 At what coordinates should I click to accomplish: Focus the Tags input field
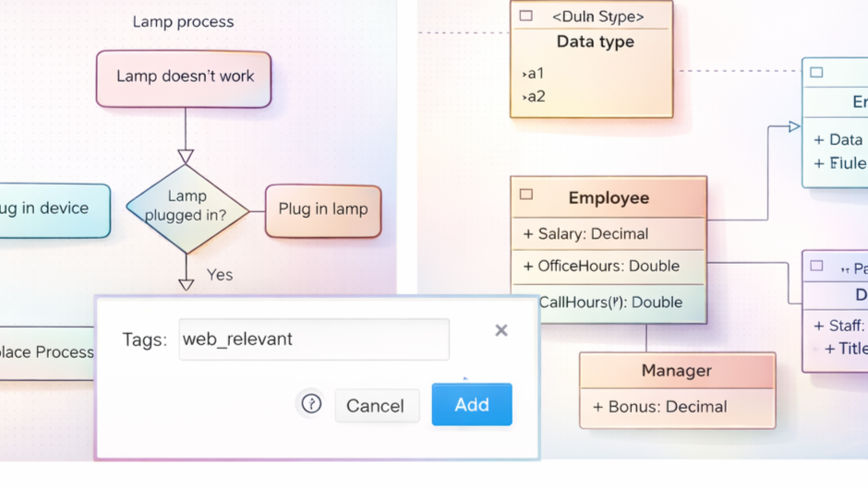314,339
